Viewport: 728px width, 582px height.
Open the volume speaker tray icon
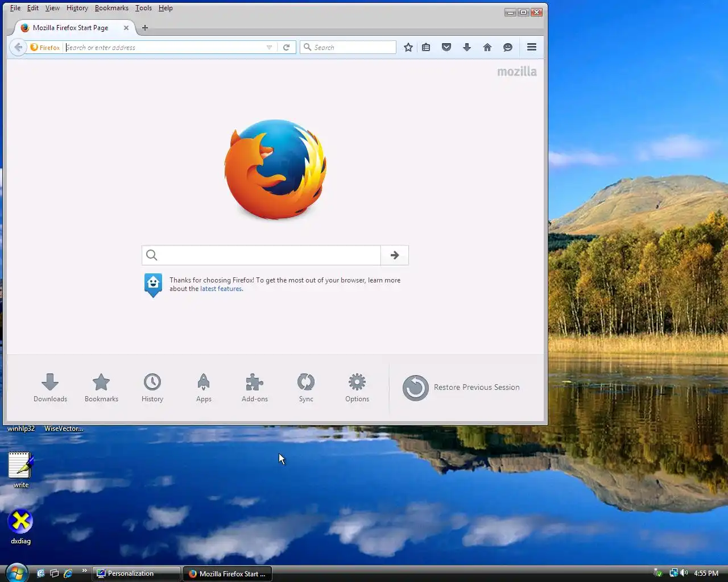[684, 573]
